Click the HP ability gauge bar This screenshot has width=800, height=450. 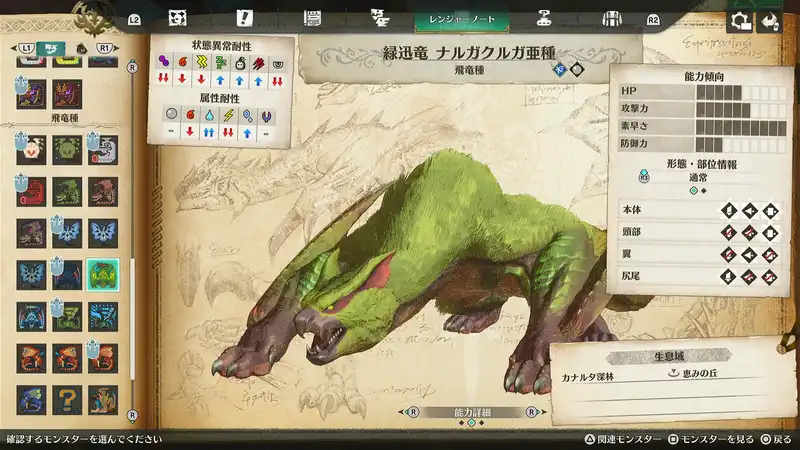[x=741, y=92]
